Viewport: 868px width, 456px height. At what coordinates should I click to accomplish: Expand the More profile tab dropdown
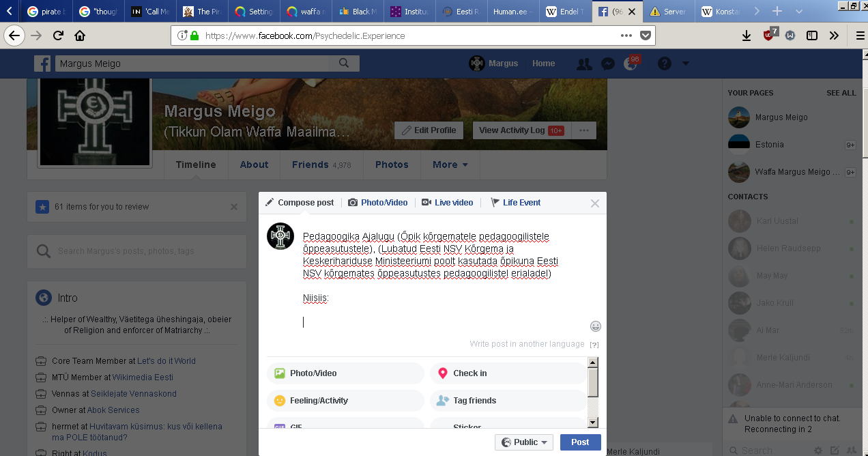tap(450, 165)
